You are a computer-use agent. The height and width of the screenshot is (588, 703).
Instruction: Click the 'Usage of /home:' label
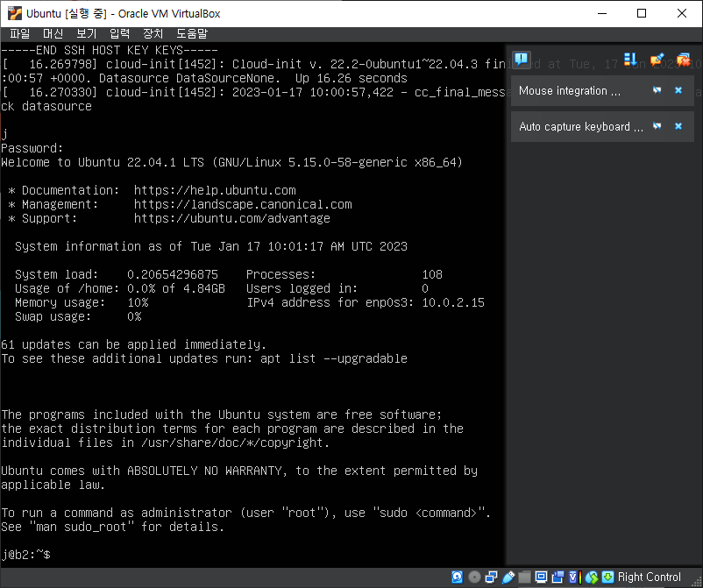pyautogui.click(x=67, y=288)
